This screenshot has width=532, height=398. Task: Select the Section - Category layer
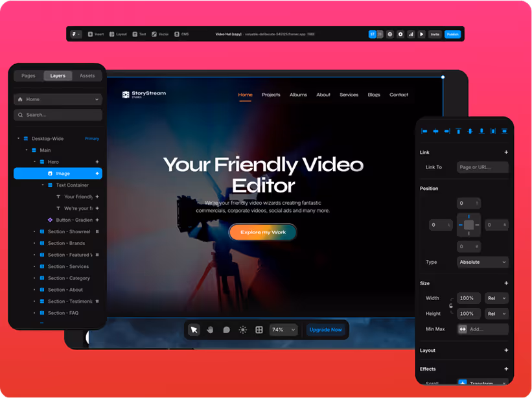[69, 278]
